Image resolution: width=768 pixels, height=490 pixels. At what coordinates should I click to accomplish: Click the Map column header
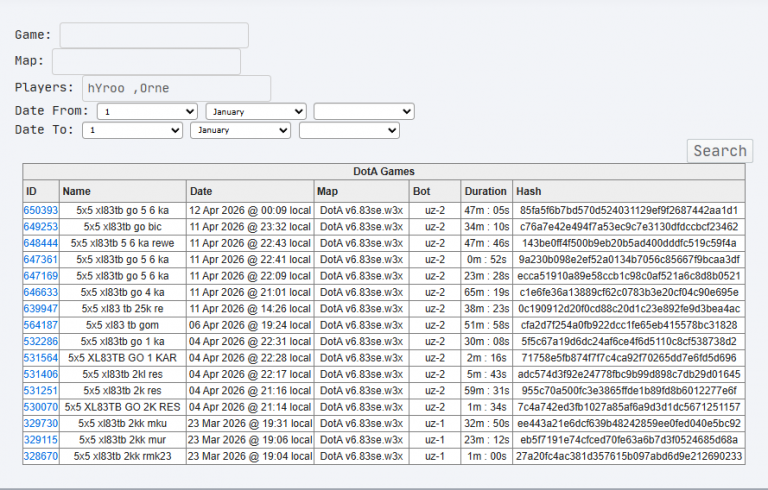click(361, 191)
